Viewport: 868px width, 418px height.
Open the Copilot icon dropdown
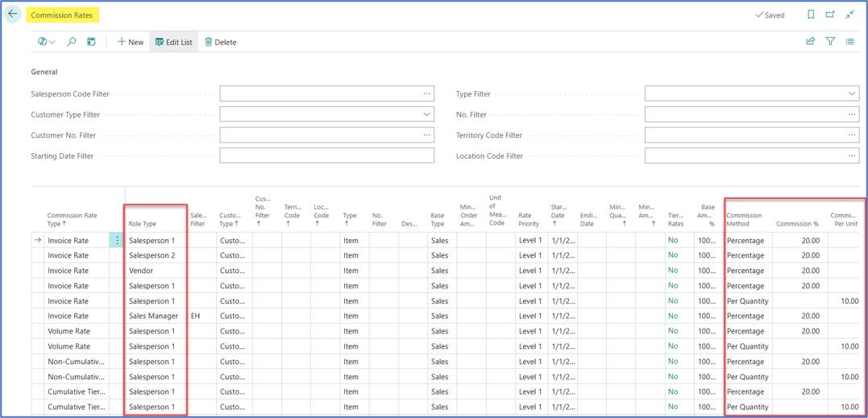[x=47, y=42]
